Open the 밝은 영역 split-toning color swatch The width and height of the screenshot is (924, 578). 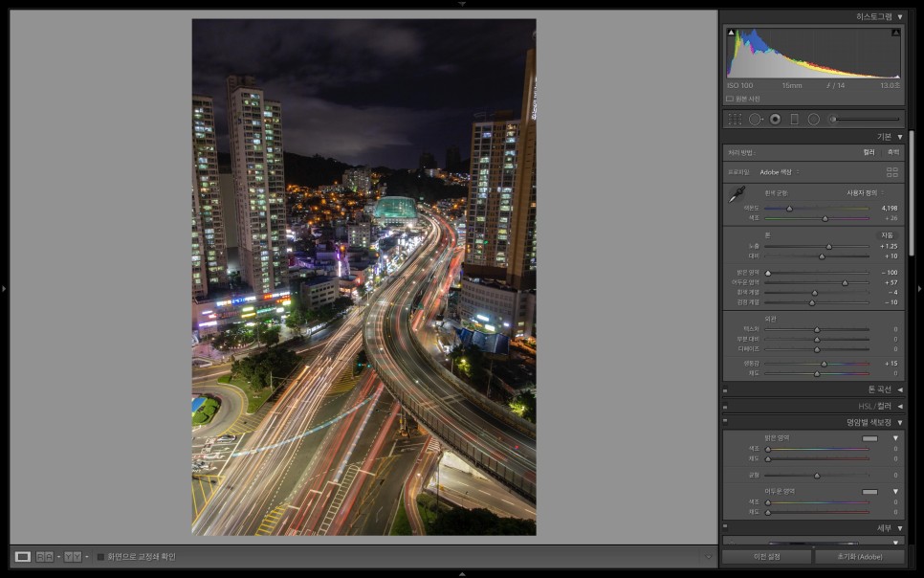click(x=869, y=439)
